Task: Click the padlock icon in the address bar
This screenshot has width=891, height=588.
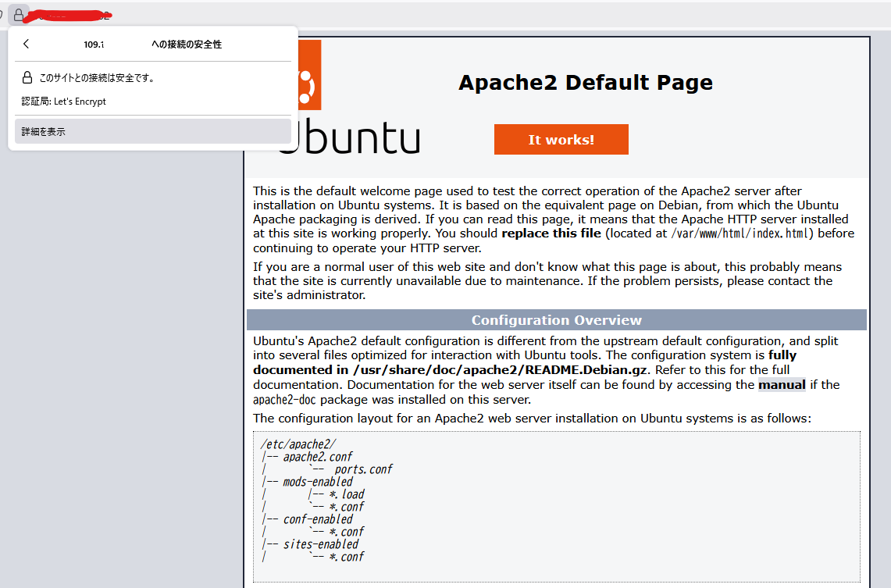Action: pos(17,14)
